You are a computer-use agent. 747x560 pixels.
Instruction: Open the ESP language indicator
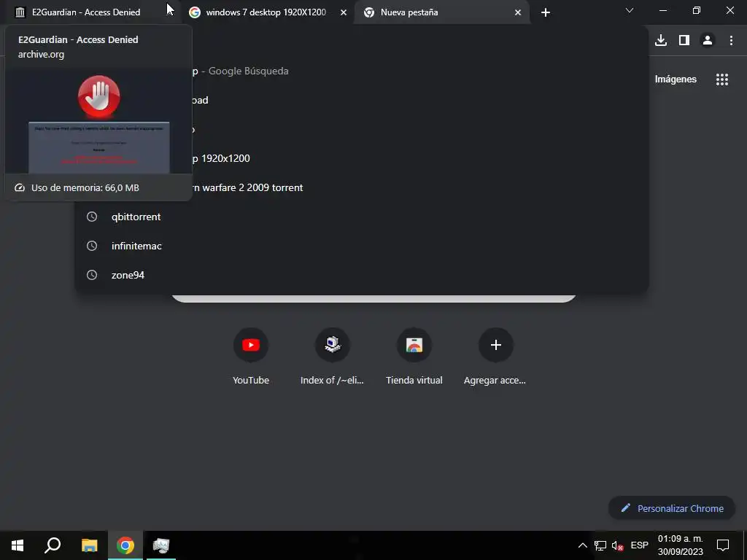tap(639, 545)
